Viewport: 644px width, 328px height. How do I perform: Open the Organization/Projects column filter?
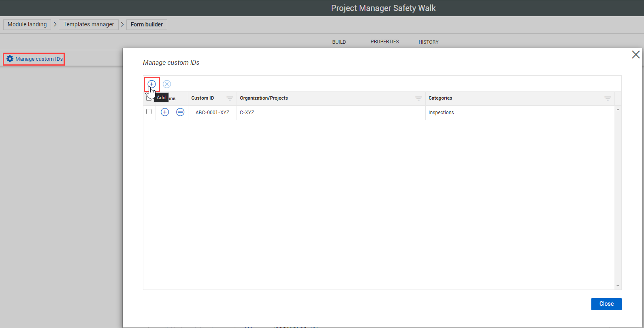(418, 98)
